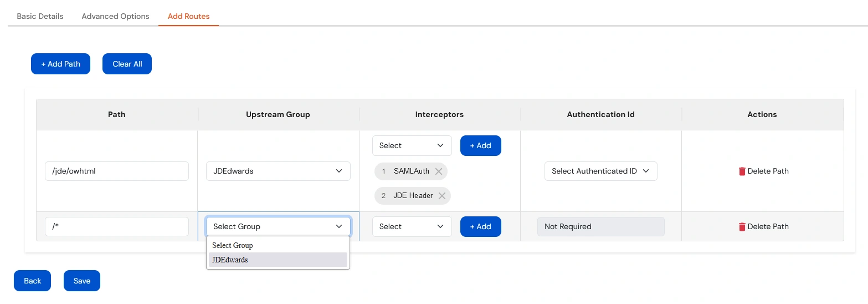
Task: Click the Clear All button
Action: pyautogui.click(x=127, y=64)
